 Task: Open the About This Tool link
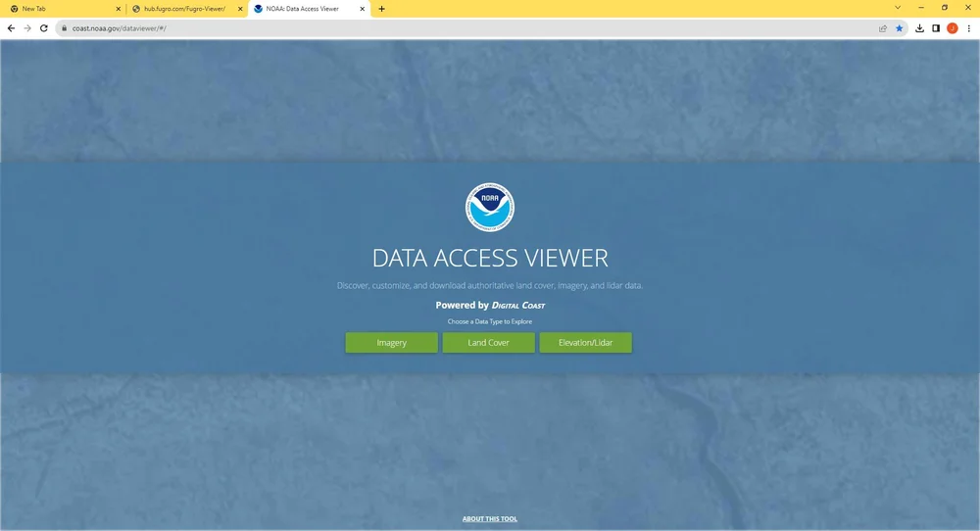pyautogui.click(x=490, y=518)
